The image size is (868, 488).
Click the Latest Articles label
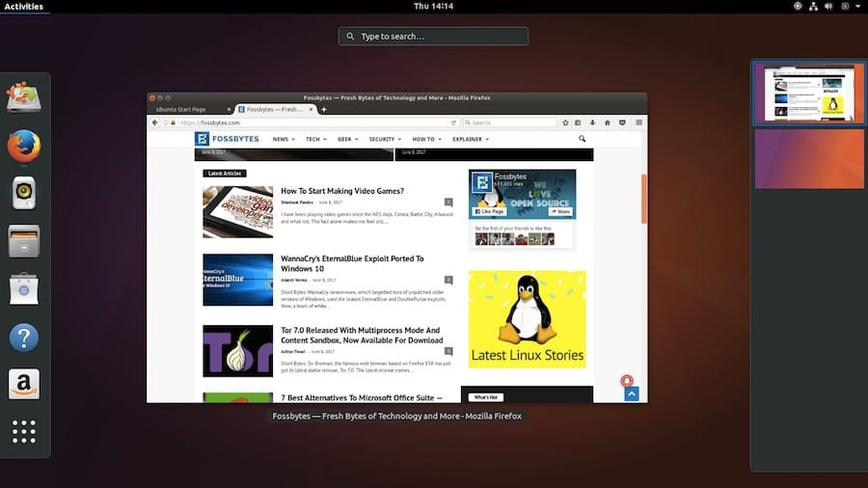224,174
